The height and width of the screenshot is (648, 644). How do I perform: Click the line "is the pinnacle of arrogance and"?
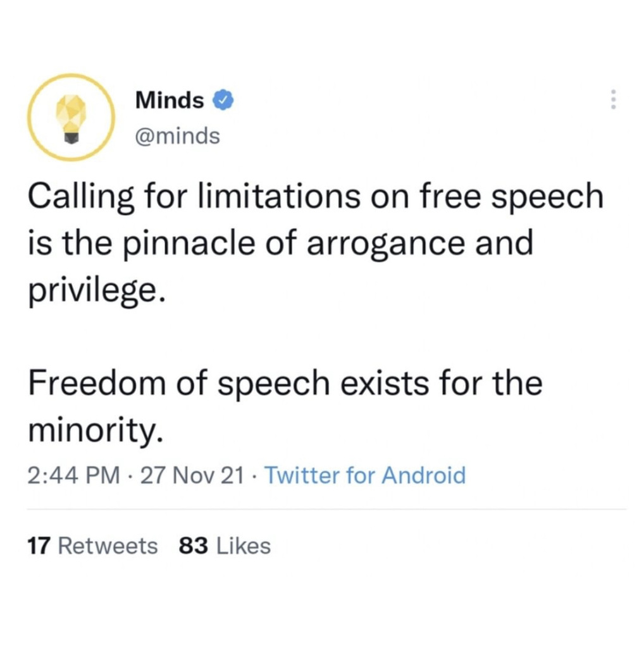pos(280,244)
